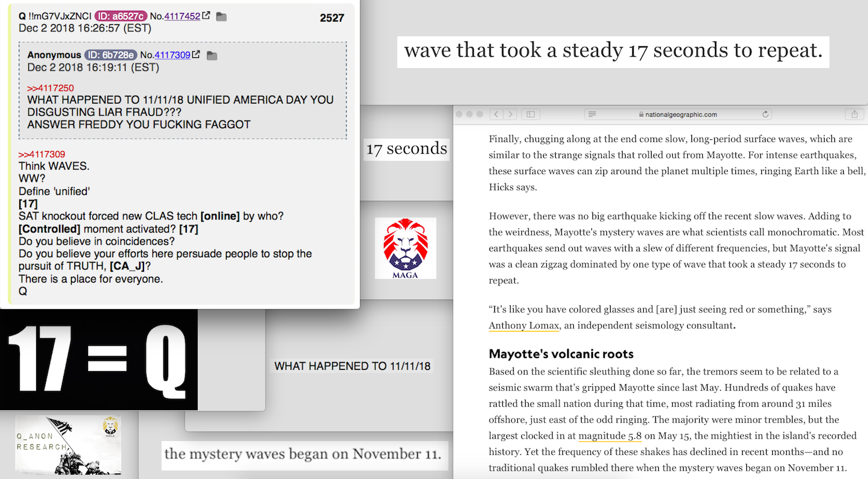Click the Q !!mG7VJxZNCI tripcode name
The image size is (868, 479).
[x=55, y=16]
